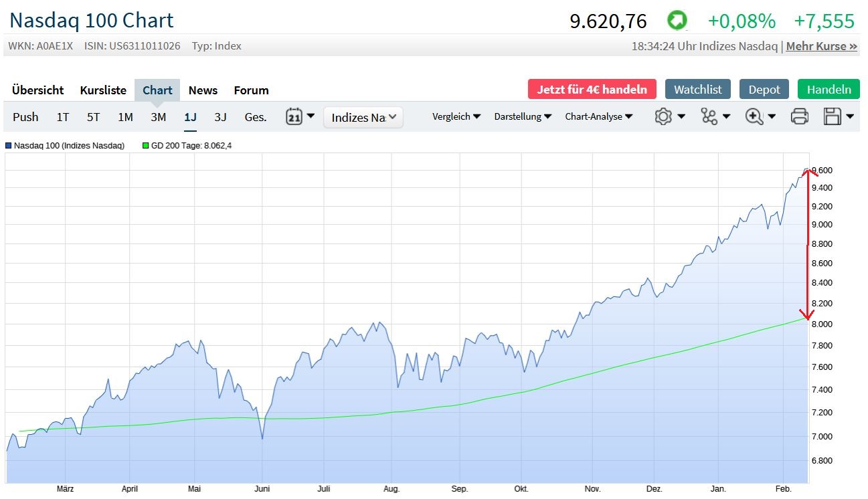Open the Indizes Nasdaq exchange selector

click(x=363, y=118)
